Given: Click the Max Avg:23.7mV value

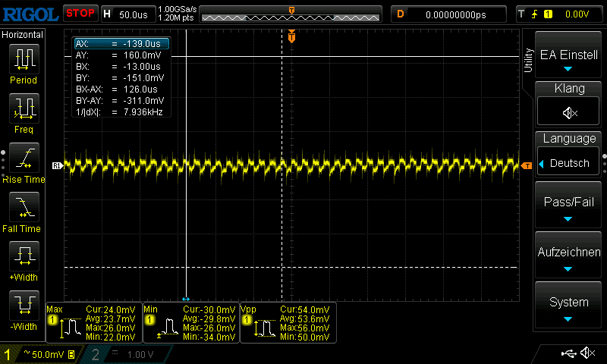Looking at the screenshot, I should (x=110, y=318).
